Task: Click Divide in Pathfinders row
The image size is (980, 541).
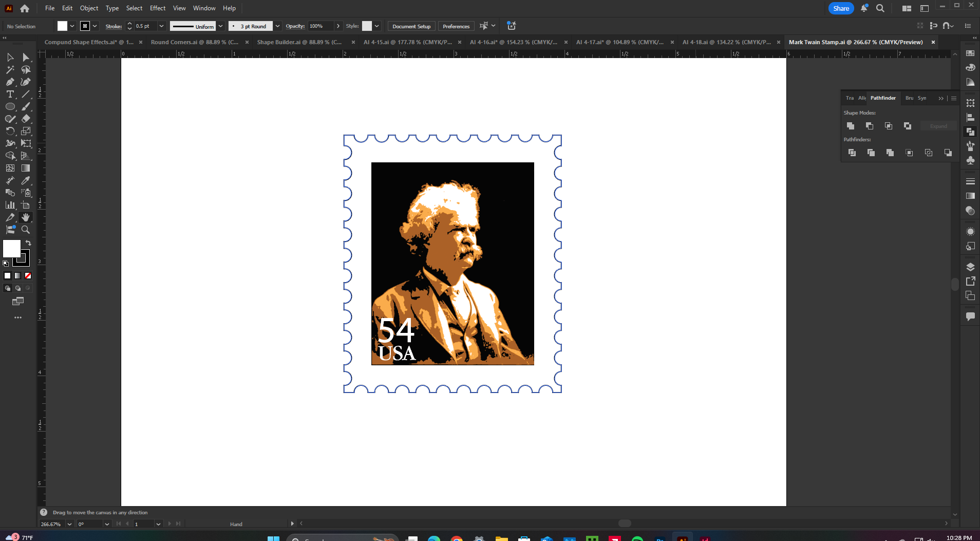Action: [852, 153]
